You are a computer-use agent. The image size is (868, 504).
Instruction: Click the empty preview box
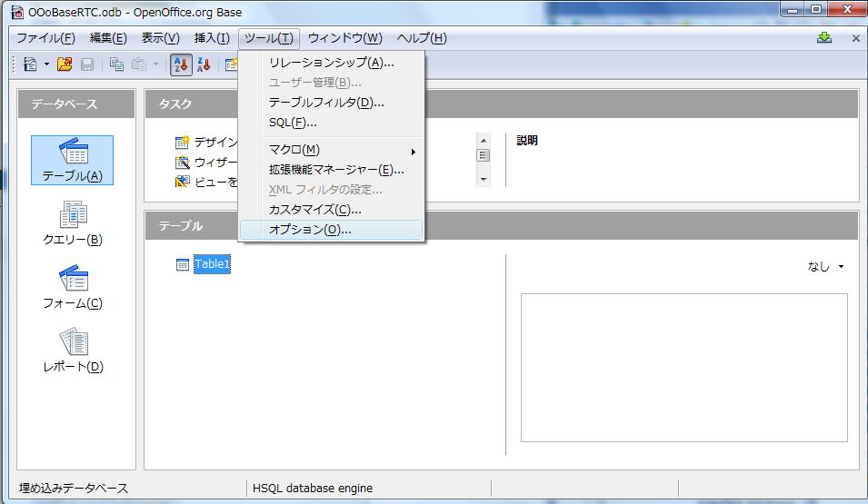coord(684,368)
